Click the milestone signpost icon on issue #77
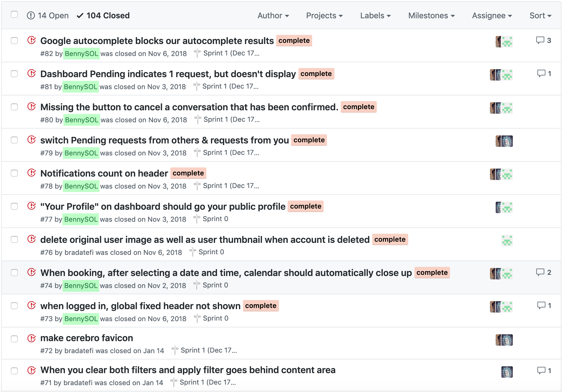 coord(197,219)
